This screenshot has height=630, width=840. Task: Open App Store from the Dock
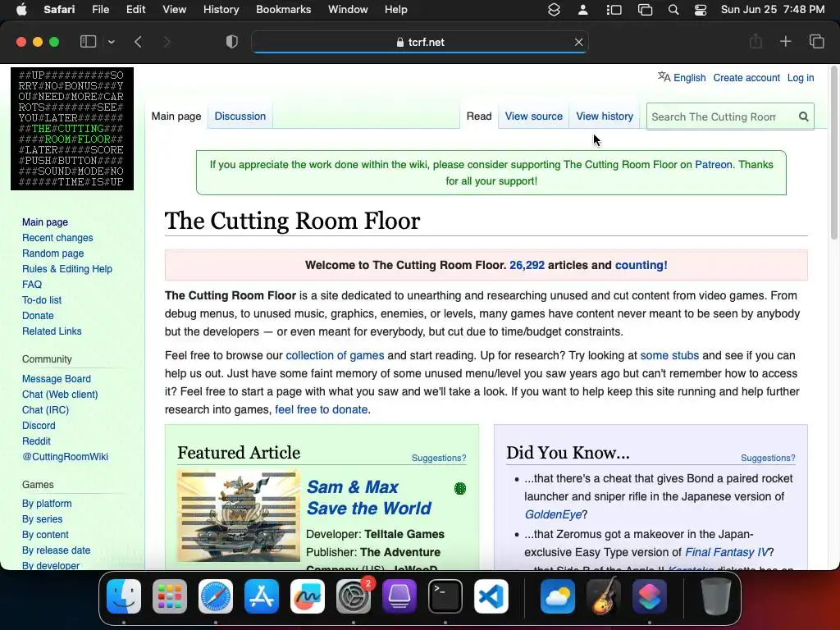262,596
